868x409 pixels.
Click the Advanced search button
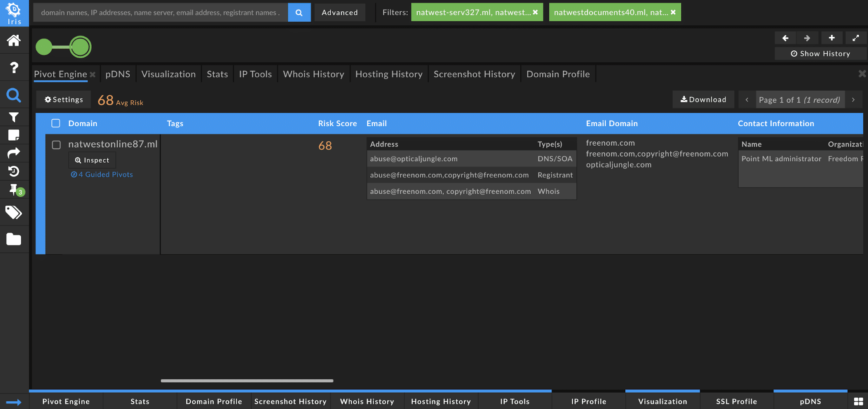point(340,13)
